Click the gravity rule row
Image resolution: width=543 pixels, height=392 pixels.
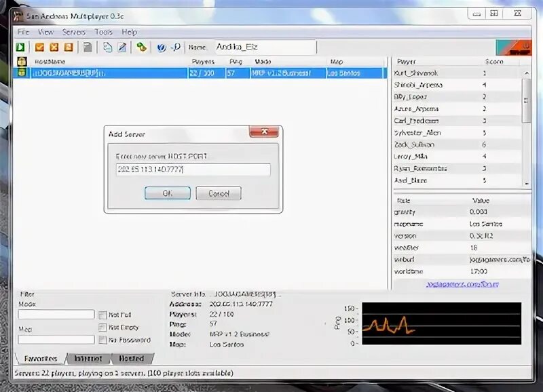(x=462, y=212)
